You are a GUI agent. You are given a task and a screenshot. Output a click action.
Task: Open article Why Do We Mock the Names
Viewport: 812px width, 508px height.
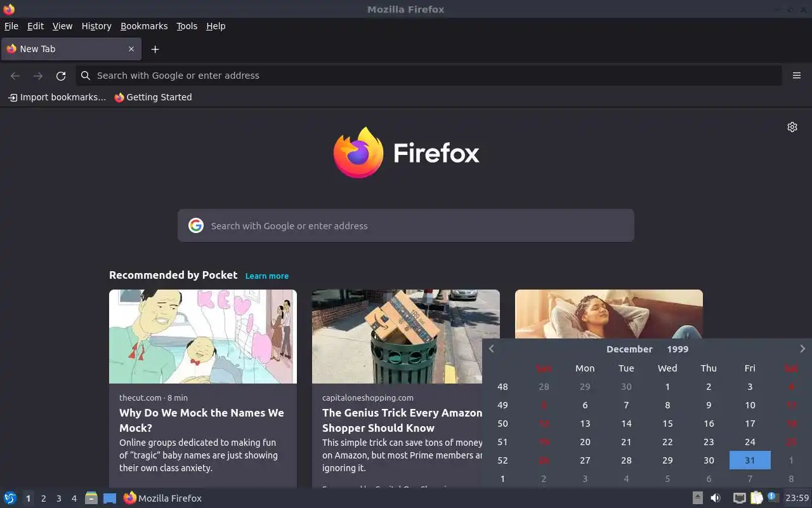click(x=202, y=420)
